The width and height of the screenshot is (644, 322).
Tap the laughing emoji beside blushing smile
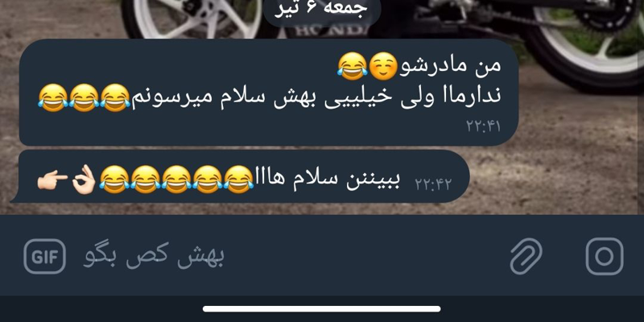coord(353,67)
